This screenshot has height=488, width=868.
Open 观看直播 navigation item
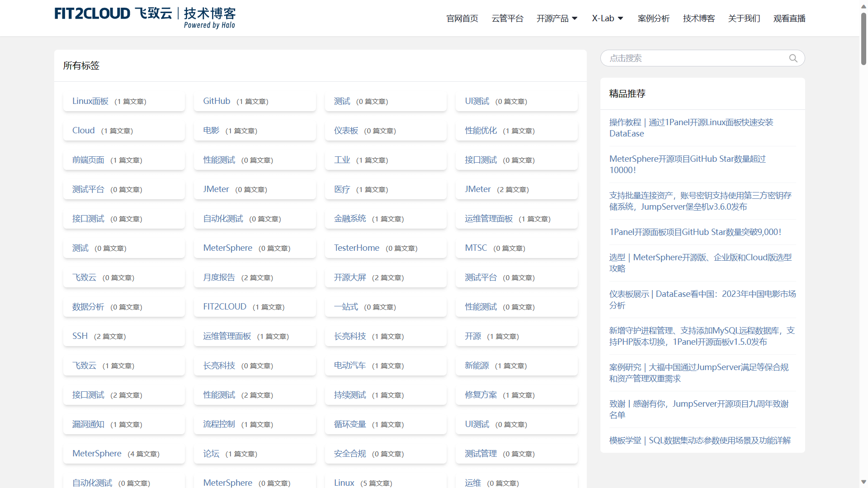pos(789,19)
